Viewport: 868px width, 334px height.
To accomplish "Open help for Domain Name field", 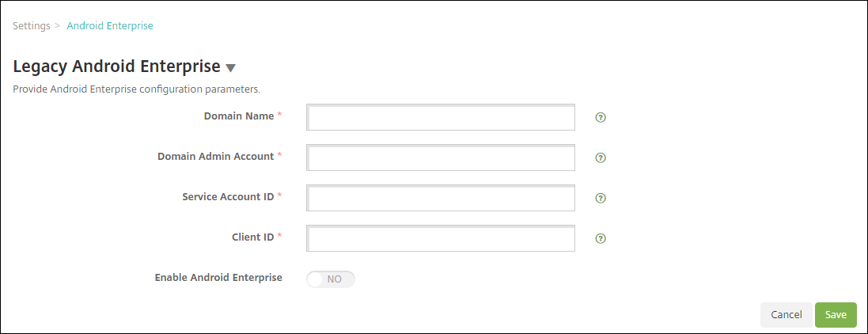I will point(601,117).
